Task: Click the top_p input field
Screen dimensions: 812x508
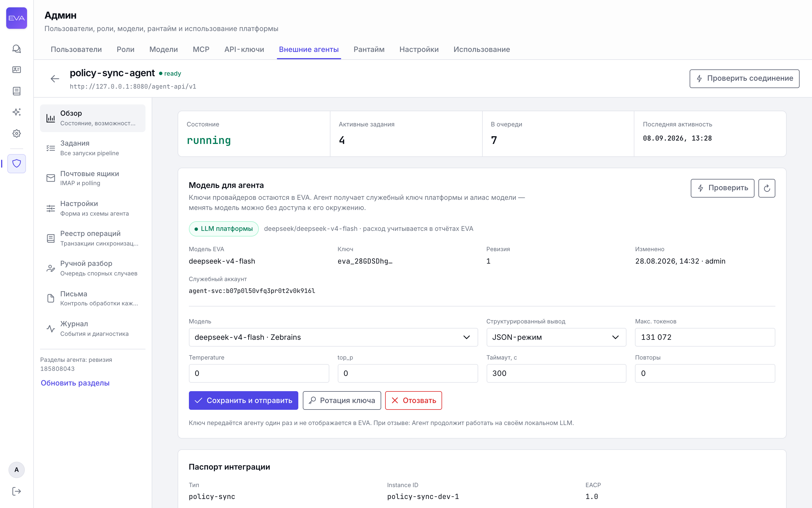Action: [407, 373]
